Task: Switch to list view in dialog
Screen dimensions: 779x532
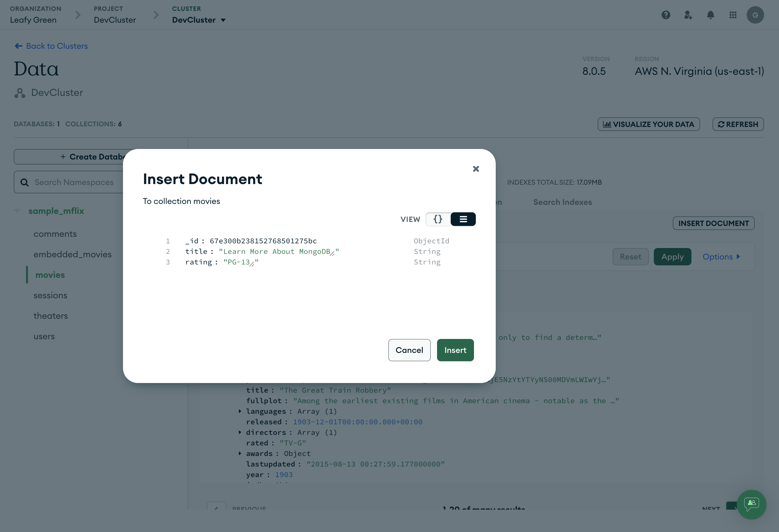Action: coord(463,219)
